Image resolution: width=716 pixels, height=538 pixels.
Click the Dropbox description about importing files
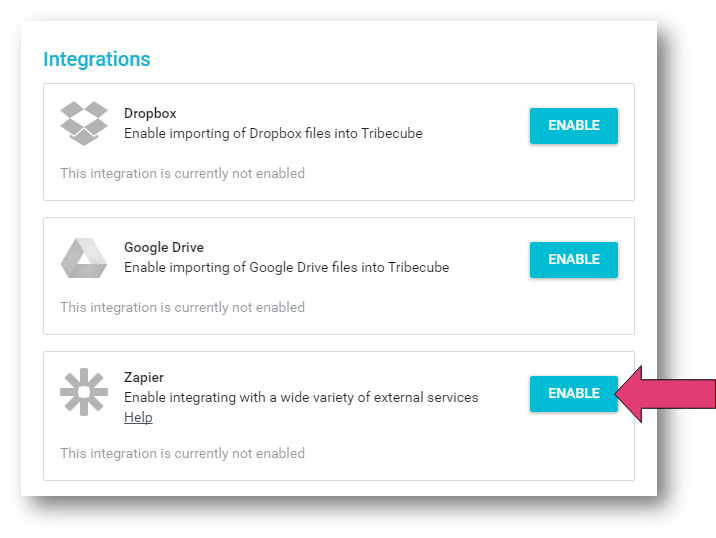[273, 133]
